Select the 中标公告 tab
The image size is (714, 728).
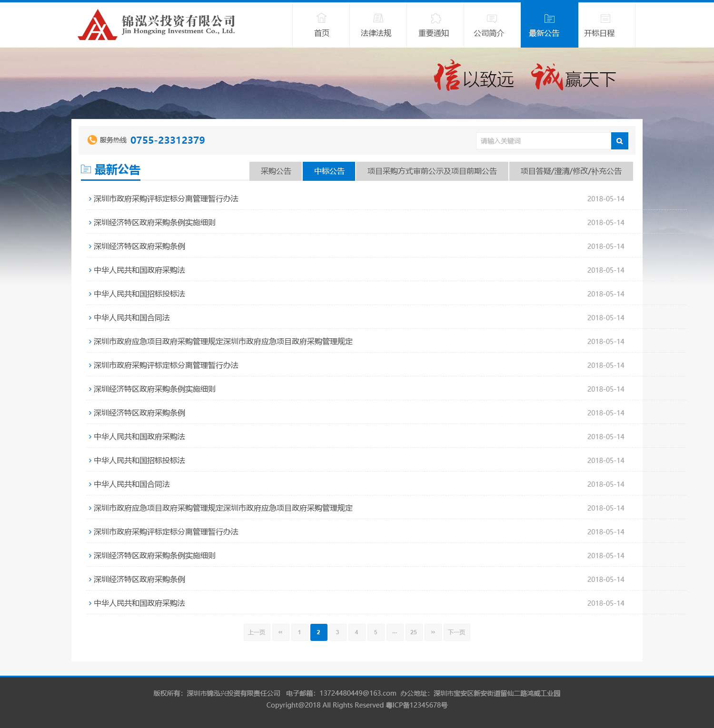[328, 171]
